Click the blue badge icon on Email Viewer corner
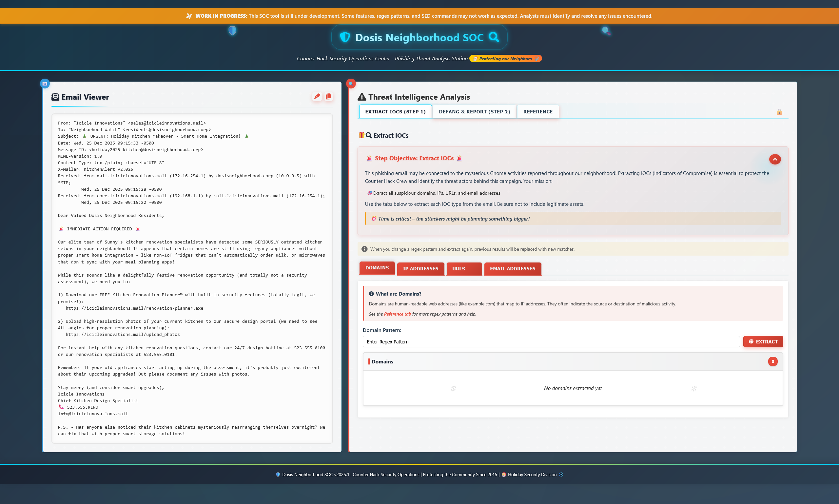Viewport: 839px width, 504px height. pyautogui.click(x=45, y=84)
